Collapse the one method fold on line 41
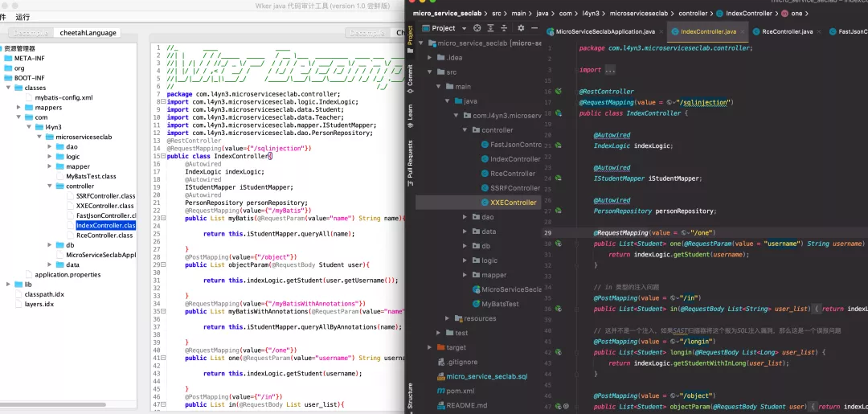The height and width of the screenshot is (414, 868). 164,358
